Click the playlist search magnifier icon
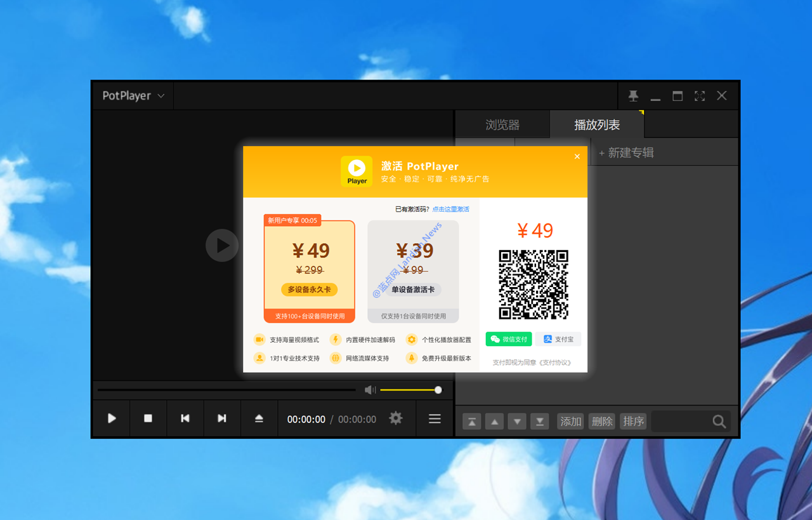812x520 pixels. [x=719, y=422]
